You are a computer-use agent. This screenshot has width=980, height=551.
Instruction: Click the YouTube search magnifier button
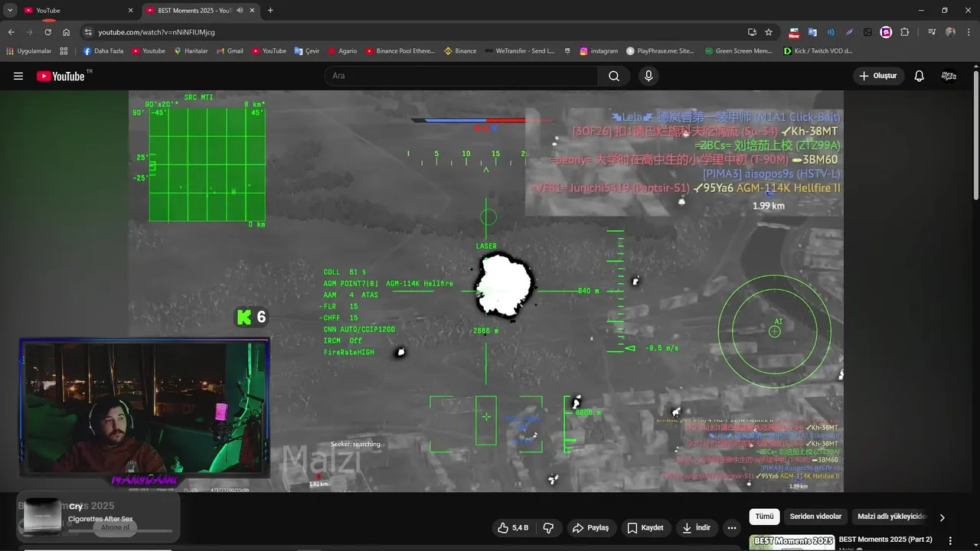614,76
